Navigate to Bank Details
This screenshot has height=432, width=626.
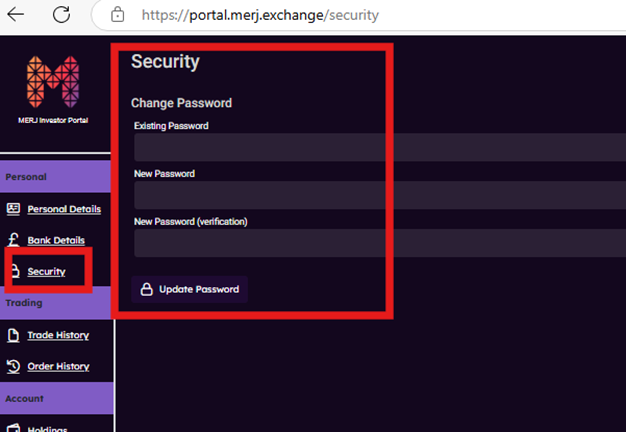(x=56, y=241)
